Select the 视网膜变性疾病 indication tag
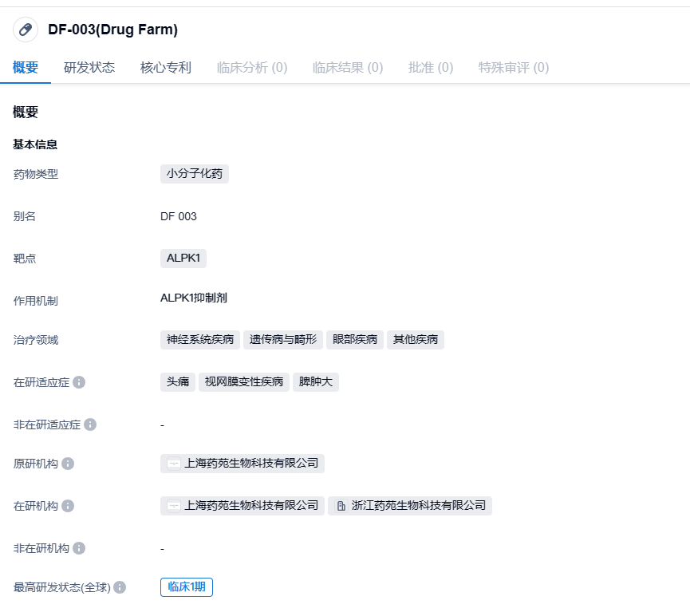The height and width of the screenshot is (616, 690). coord(244,382)
